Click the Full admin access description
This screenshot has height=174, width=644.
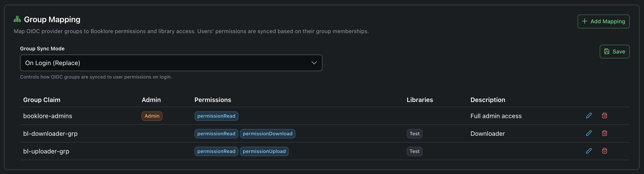[496, 116]
